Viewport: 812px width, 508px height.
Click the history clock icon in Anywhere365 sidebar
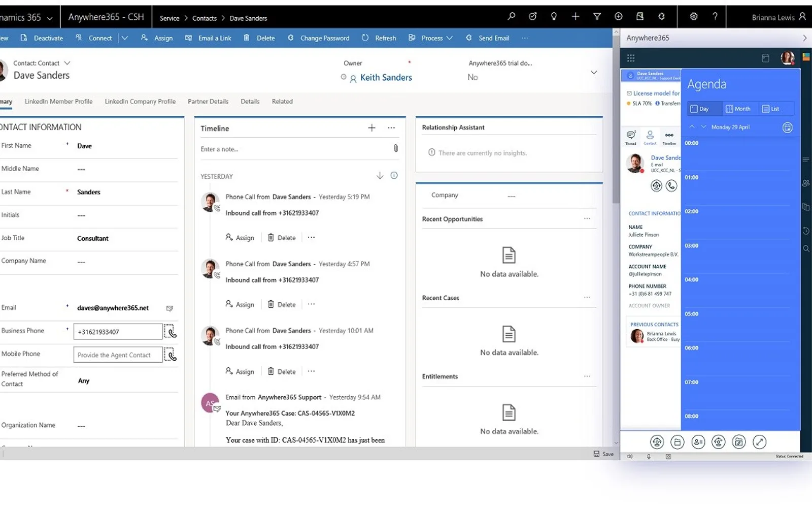(806, 231)
